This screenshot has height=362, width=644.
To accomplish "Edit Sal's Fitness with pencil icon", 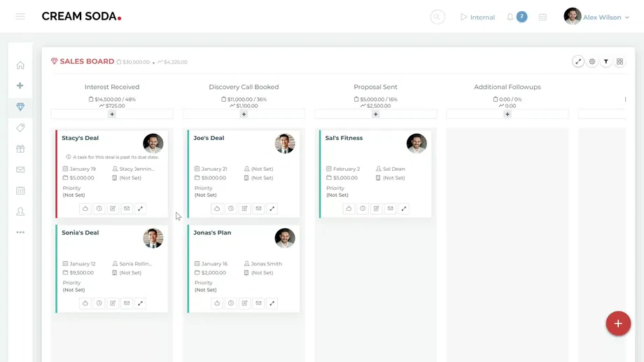I will (376, 209).
